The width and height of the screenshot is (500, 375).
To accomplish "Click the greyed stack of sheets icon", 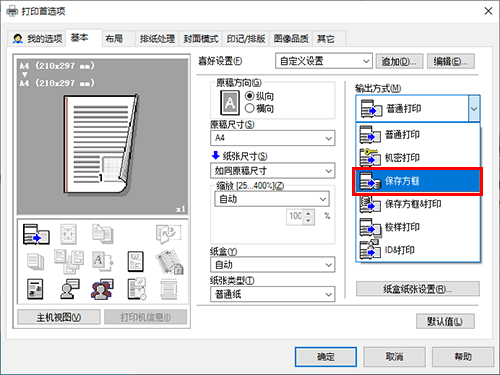I will tap(35, 261).
